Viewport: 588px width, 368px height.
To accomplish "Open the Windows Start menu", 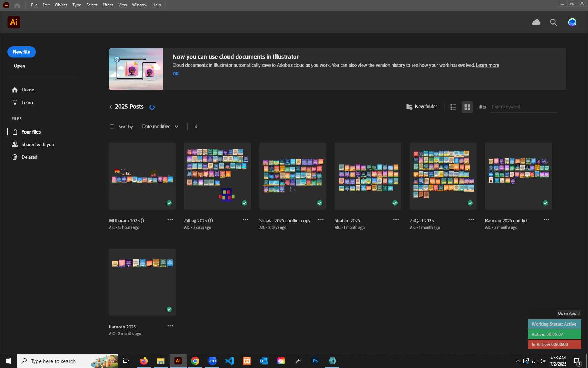I will tap(8, 361).
